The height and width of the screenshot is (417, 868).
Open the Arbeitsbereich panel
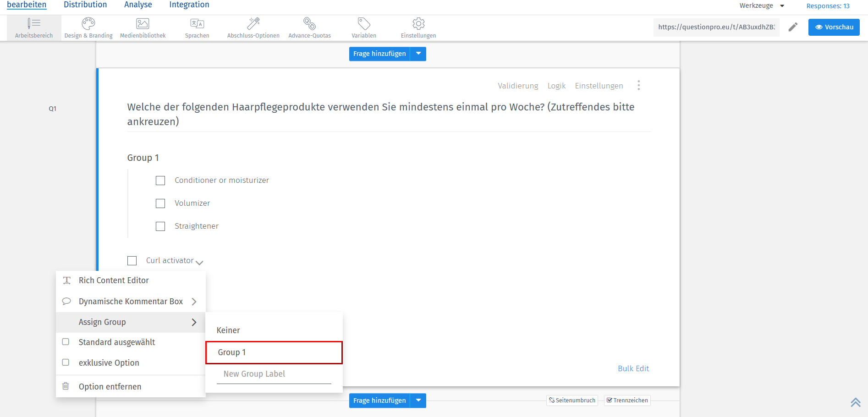[x=33, y=27]
